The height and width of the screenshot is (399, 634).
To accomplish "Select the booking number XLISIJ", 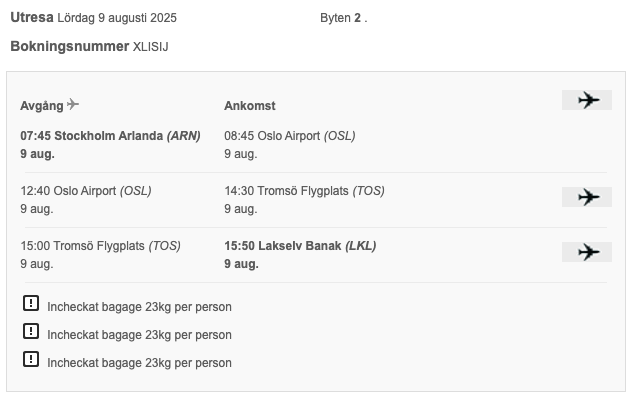I will point(150,47).
